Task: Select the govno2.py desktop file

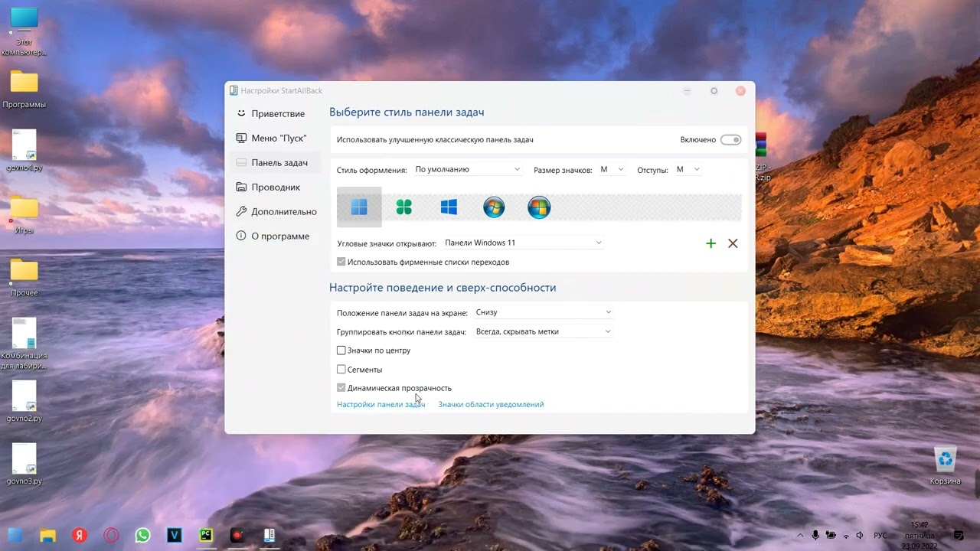Action: pos(24,402)
